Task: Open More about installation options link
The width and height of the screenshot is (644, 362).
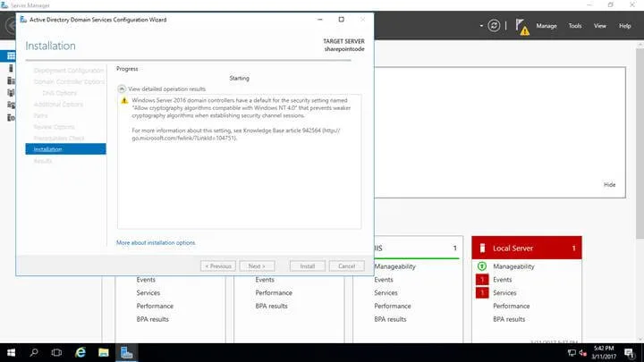Action: [x=156, y=242]
